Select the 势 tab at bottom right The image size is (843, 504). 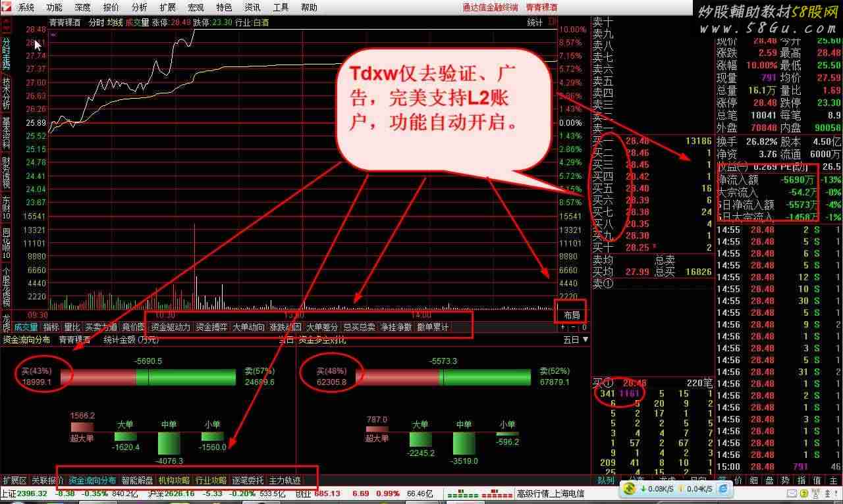point(785,480)
